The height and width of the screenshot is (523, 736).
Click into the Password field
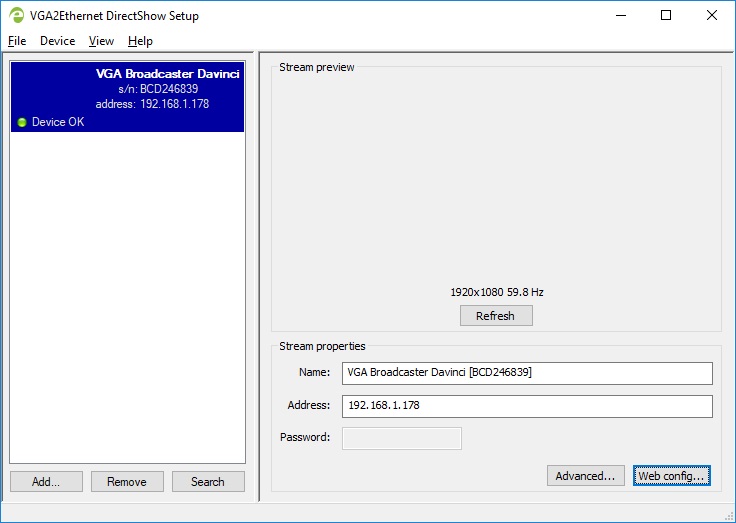tap(402, 438)
